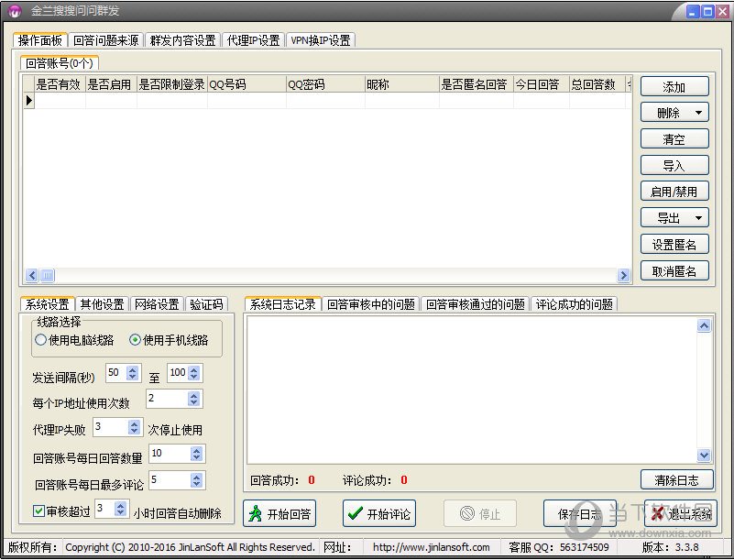Click the 取消匿名 button
Screen dimensions: 734x560
tap(674, 270)
